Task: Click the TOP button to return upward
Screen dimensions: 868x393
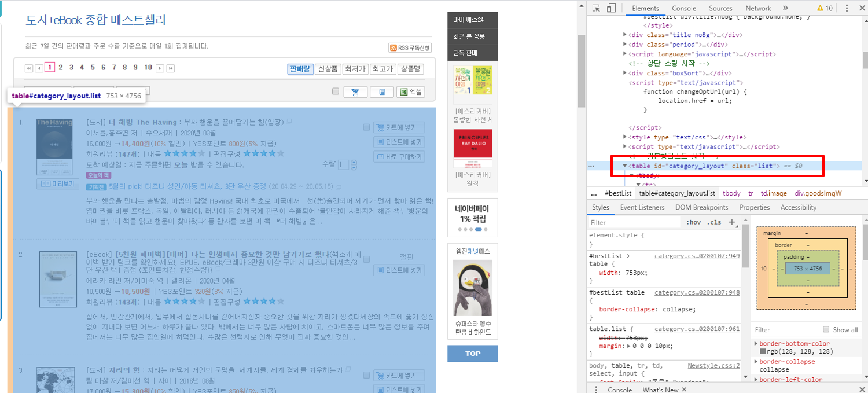Action: coord(473,354)
